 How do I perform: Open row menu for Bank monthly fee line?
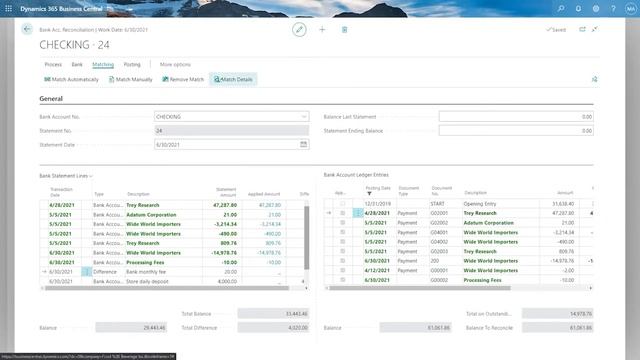click(87, 272)
